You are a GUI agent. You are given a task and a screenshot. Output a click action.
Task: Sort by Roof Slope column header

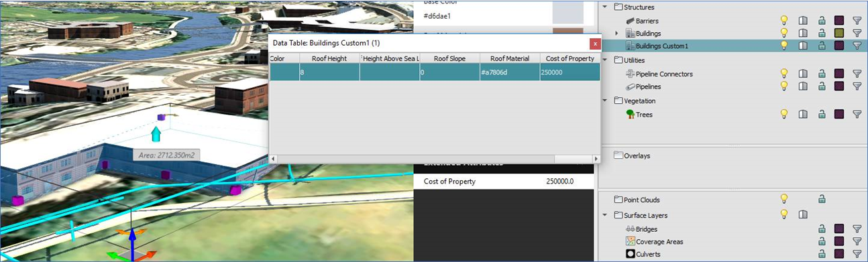point(449,58)
